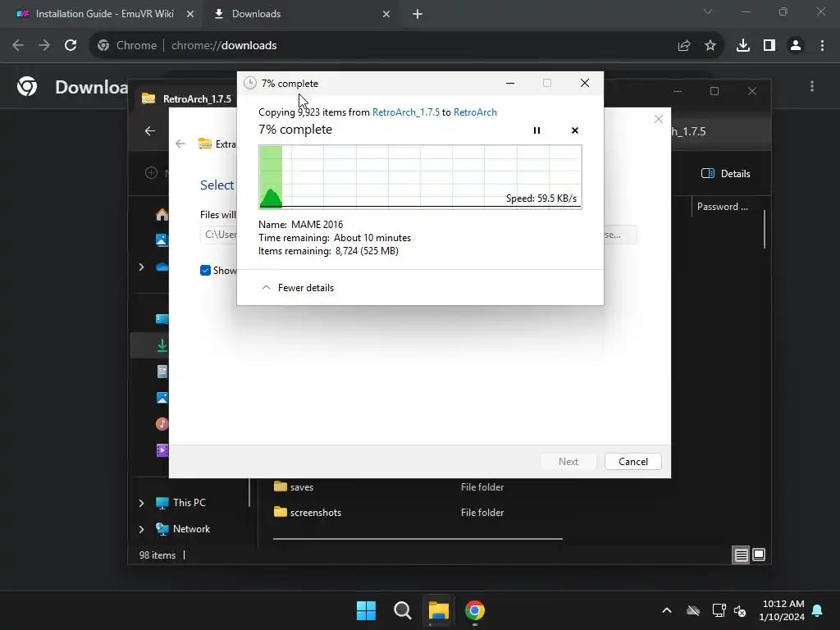Share this page icon in Chrome
This screenshot has height=630, width=840.
(684, 46)
